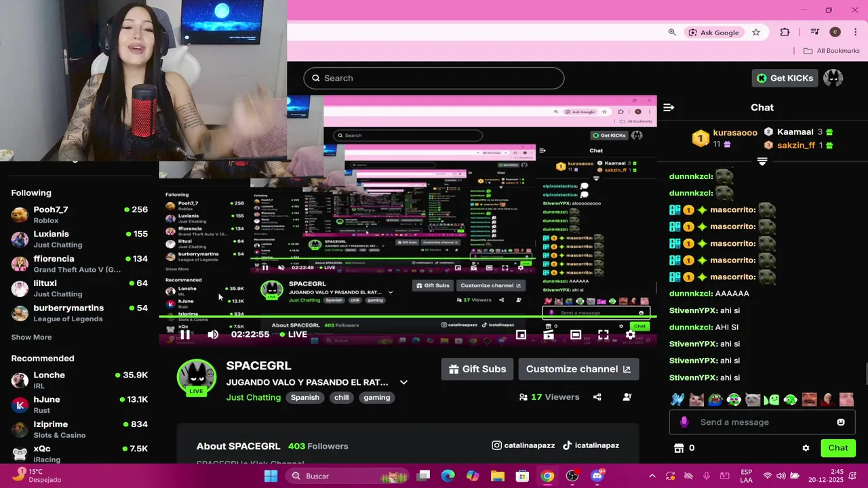Select the gaming tag
868x488 pixels.
tap(377, 397)
